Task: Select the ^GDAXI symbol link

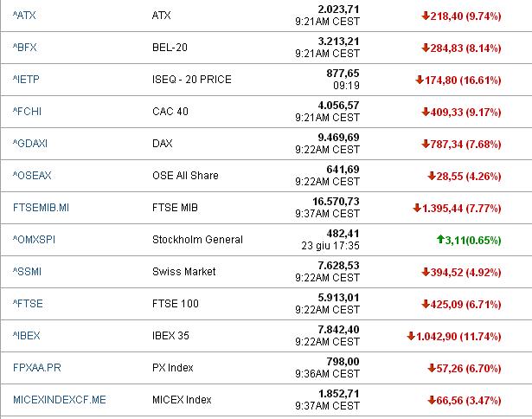Action: pos(30,144)
